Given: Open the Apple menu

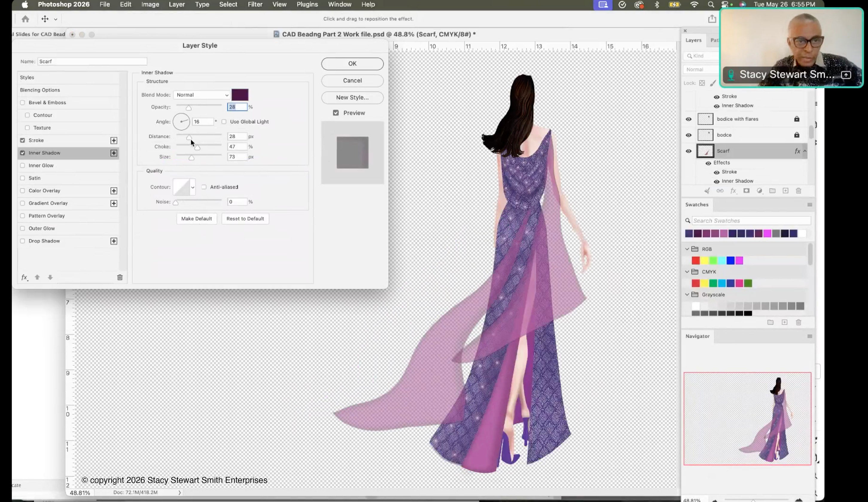Looking at the screenshot, I should pyautogui.click(x=25, y=4).
